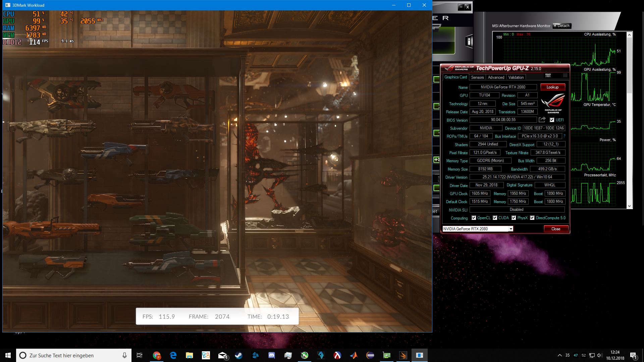Open the taskbar clock showing 12:24

(615, 355)
